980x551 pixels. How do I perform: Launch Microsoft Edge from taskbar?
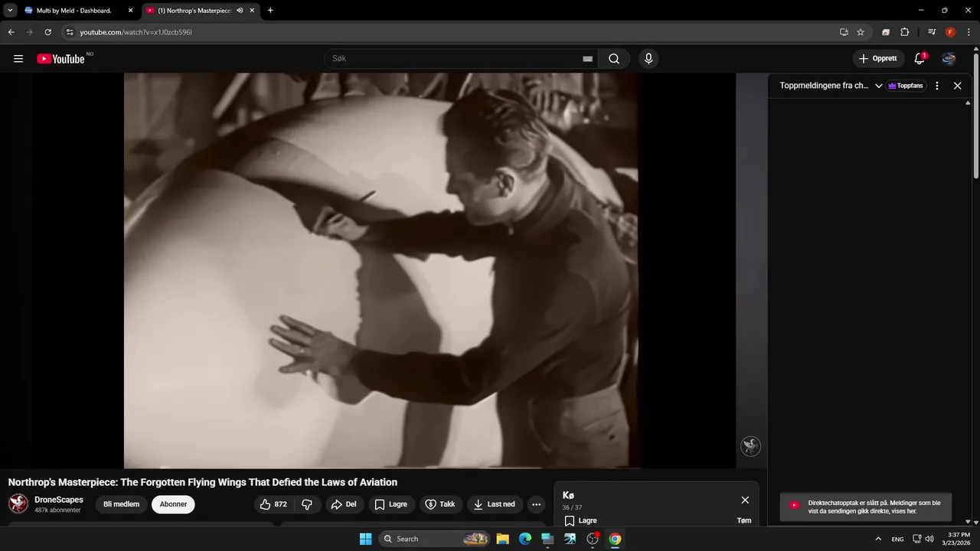point(525,539)
